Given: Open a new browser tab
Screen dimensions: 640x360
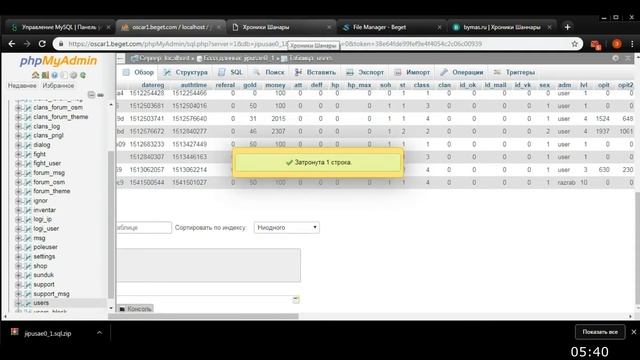Looking at the screenshot, I should tap(567, 27).
